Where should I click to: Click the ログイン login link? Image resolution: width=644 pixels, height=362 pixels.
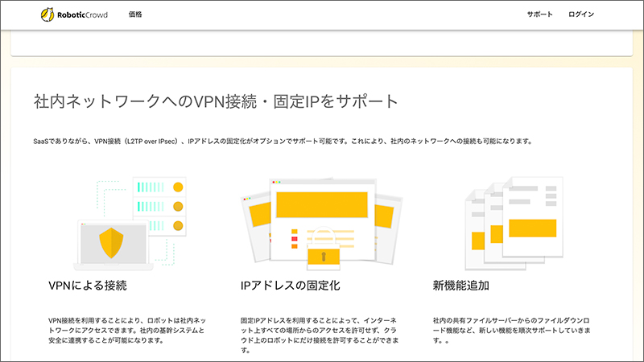click(x=581, y=14)
